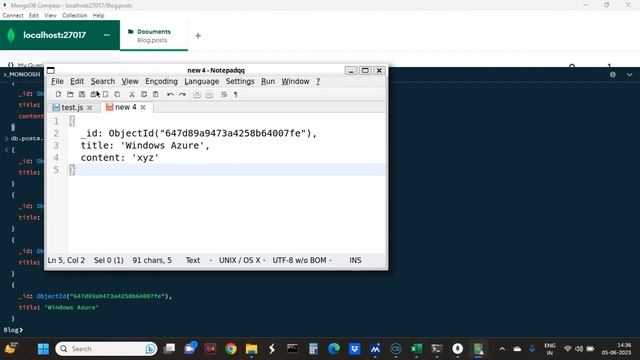This screenshot has width=640, height=360.
Task: Open the Settings menu in Notepadqq
Action: click(x=240, y=81)
